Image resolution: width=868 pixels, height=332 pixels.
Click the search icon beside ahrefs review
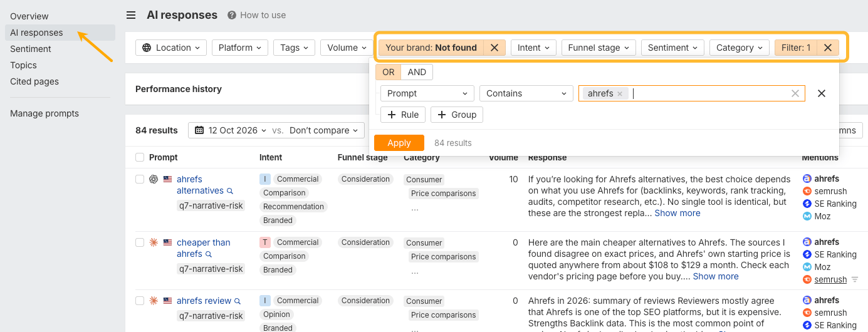(238, 301)
